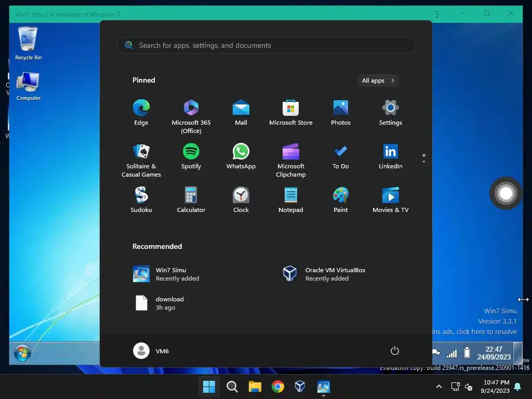Viewport: 532px width, 399px height.
Task: Open the VM6 user account menu
Action: (151, 351)
